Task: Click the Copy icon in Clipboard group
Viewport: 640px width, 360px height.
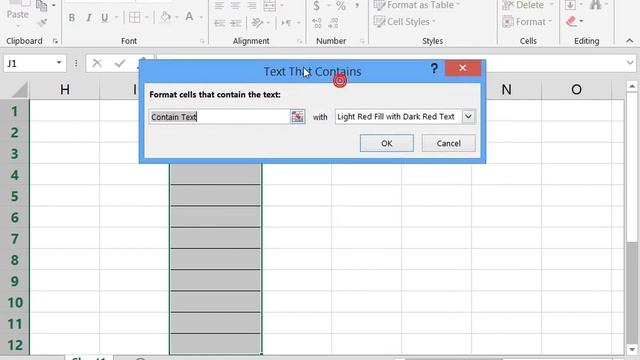Action: coord(42,5)
